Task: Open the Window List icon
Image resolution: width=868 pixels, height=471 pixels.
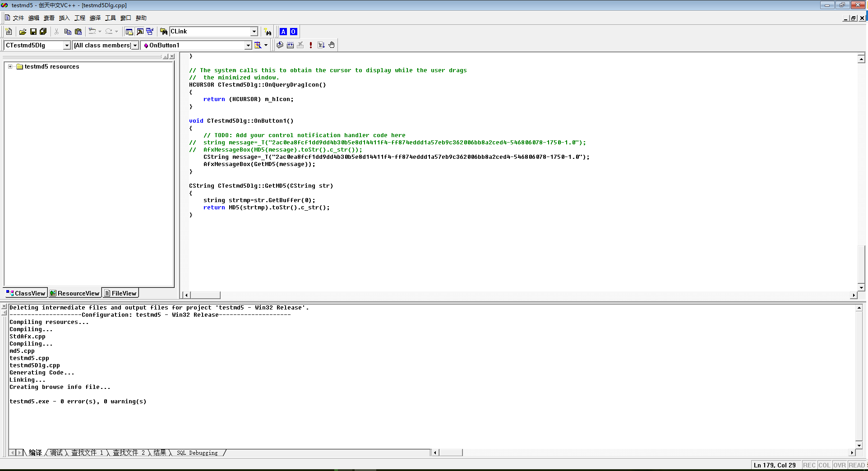Action: click(x=150, y=32)
